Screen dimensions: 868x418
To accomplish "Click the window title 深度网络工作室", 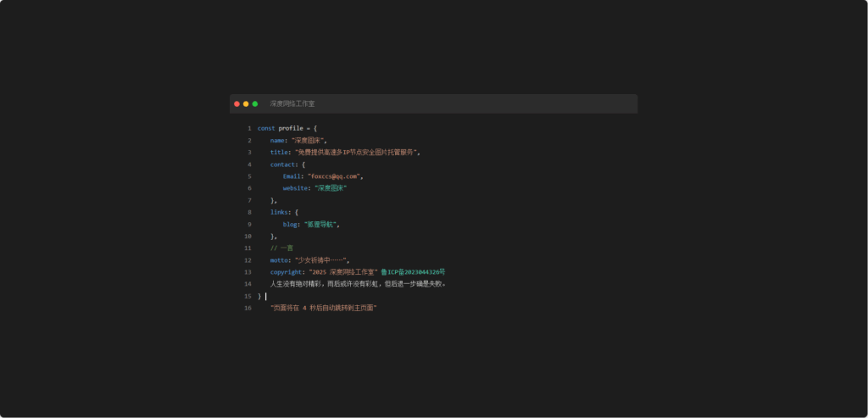I will 292,103.
